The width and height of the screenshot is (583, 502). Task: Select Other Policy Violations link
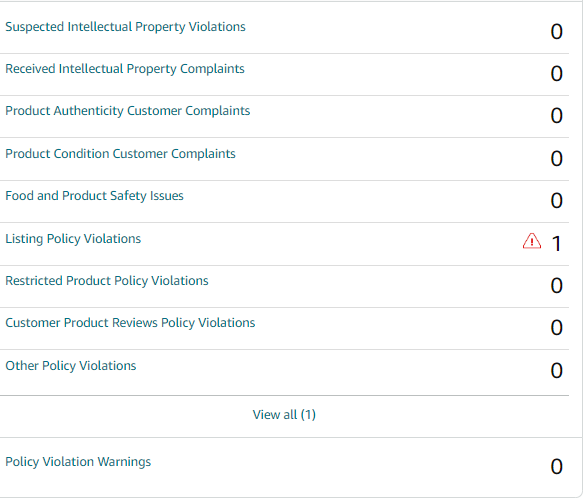pyautogui.click(x=71, y=366)
